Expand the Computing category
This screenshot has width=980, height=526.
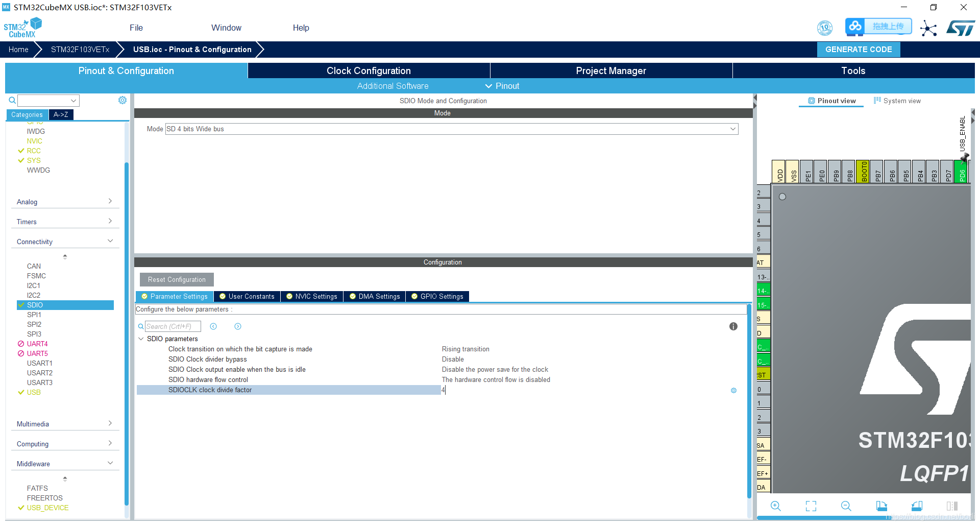[65, 444]
